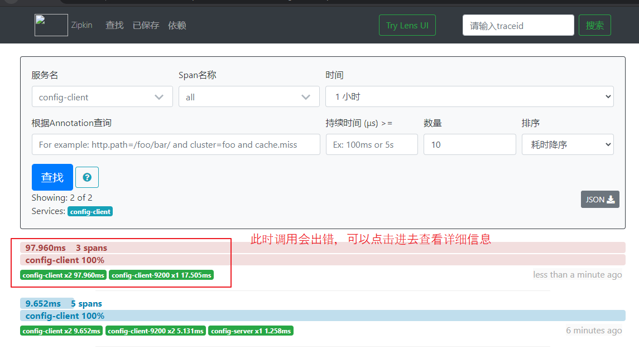Click the 'Showing: 2 of 2' text
Image resolution: width=639 pixels, height=364 pixels.
[62, 198]
